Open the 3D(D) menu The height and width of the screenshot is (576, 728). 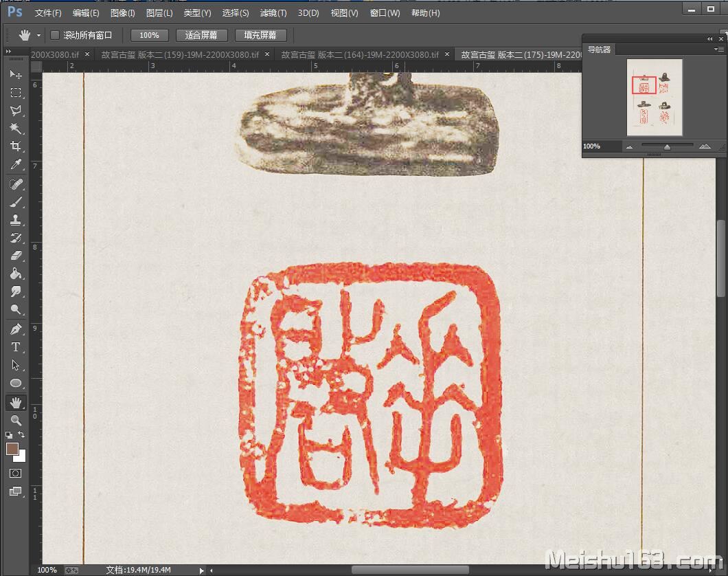click(308, 13)
